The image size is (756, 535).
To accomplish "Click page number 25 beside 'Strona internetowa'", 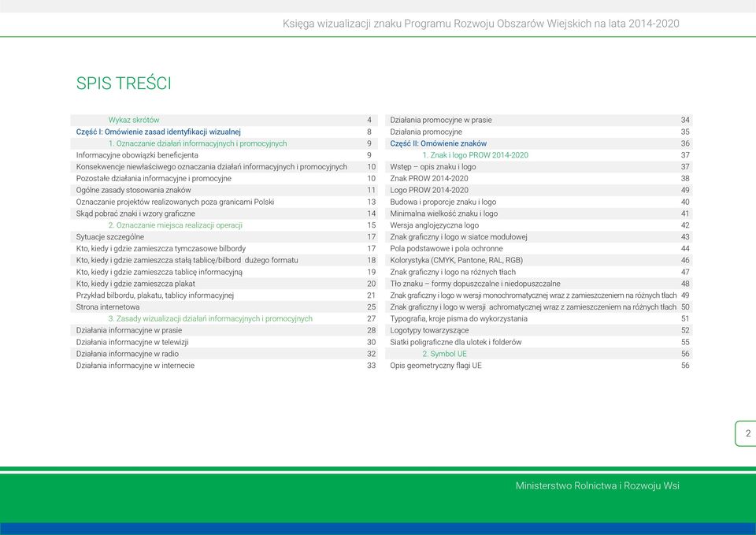I will pos(371,307).
